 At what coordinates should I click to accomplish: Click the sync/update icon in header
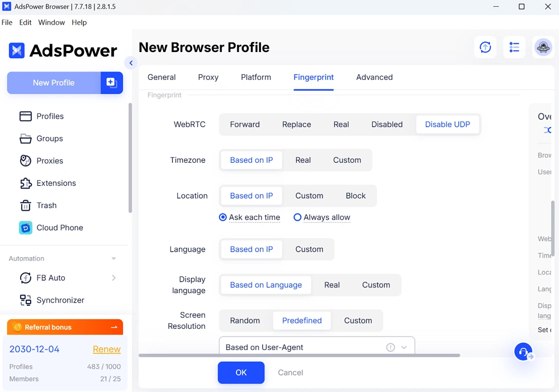[x=485, y=47]
